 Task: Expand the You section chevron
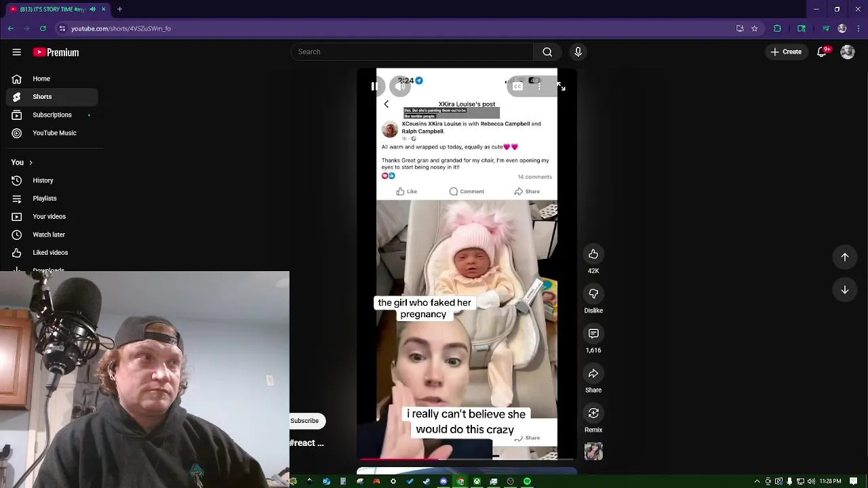[31, 163]
